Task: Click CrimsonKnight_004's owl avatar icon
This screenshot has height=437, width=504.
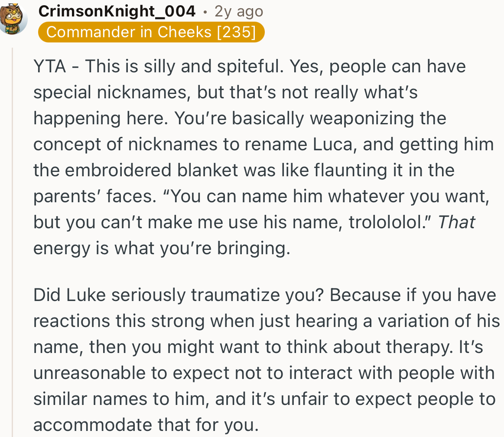Action: (13, 18)
